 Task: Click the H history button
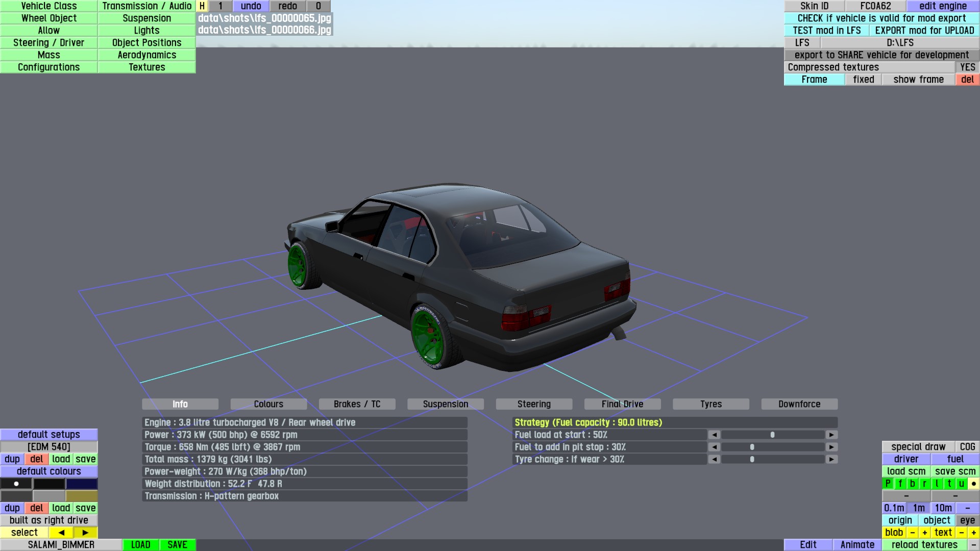[x=202, y=6]
